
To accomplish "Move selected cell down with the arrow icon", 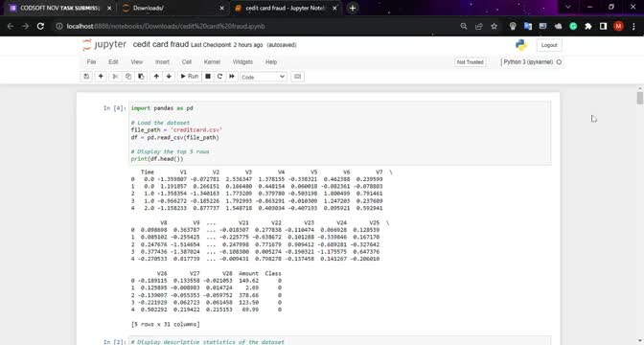I will click(169, 77).
